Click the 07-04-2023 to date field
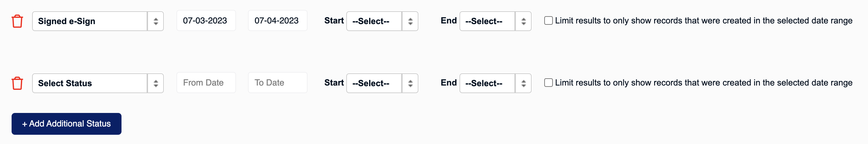Image resolution: width=868 pixels, height=144 pixels. tap(278, 20)
